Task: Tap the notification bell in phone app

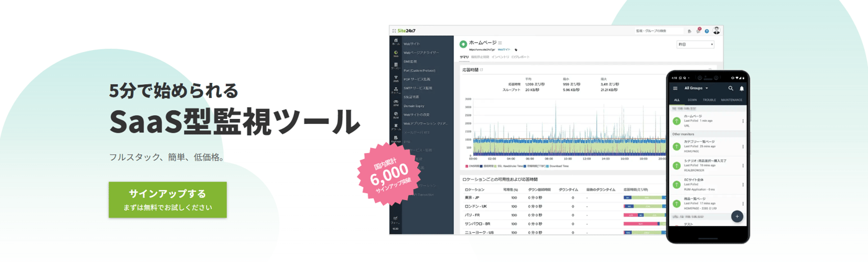Action: (x=742, y=89)
